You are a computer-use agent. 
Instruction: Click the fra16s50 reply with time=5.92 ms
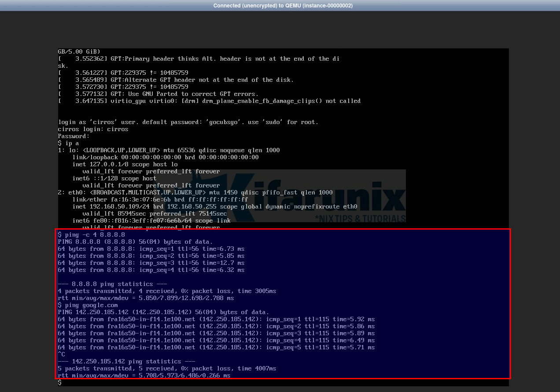click(216, 319)
